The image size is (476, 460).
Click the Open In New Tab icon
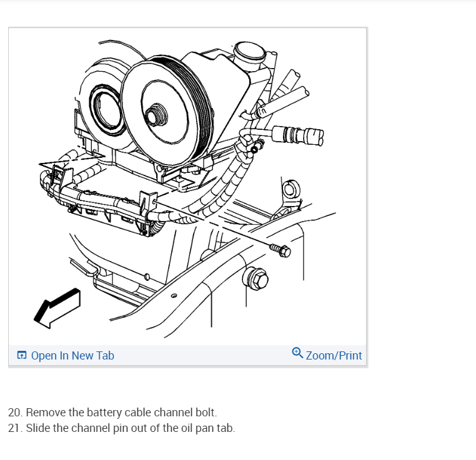[x=22, y=355]
